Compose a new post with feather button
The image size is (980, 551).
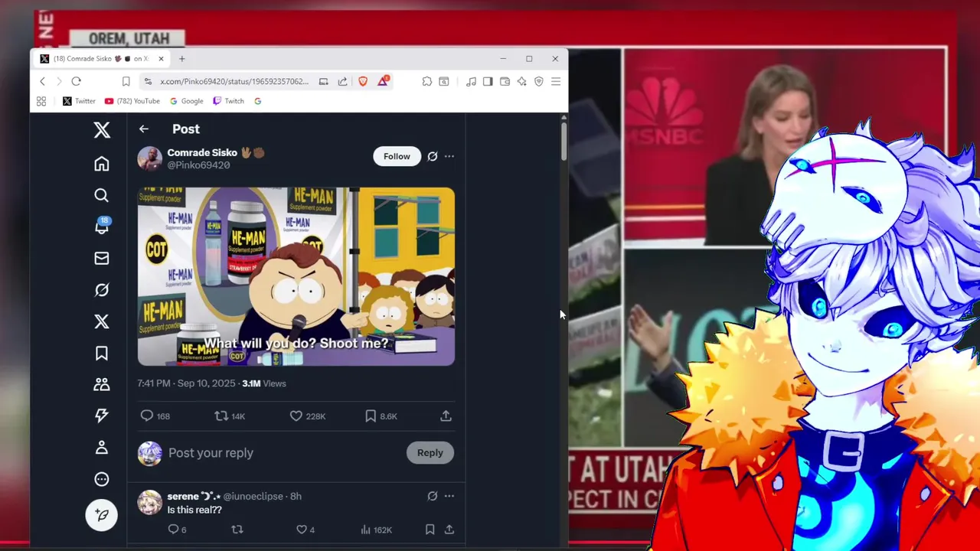(x=102, y=515)
